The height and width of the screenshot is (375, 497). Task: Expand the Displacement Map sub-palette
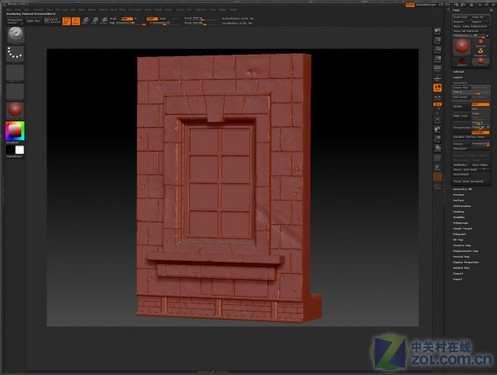[465, 251]
